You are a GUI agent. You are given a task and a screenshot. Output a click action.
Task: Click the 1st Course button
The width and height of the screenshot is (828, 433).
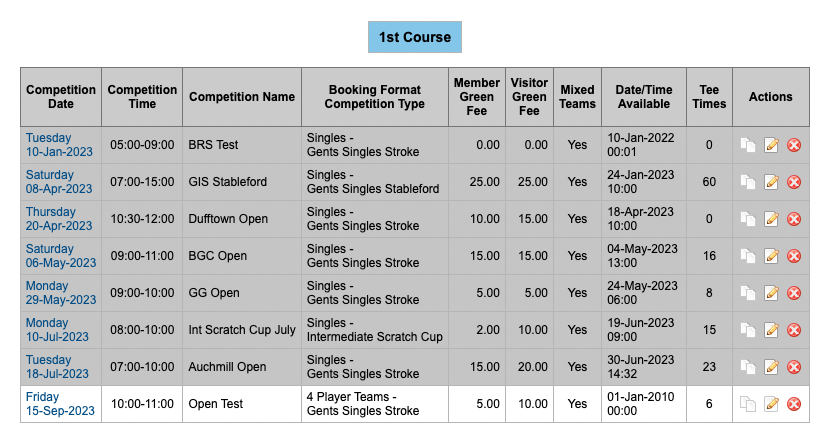tap(415, 37)
